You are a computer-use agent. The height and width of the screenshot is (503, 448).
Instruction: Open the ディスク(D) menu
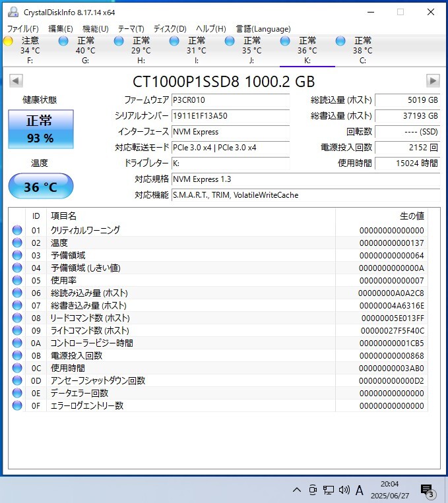170,29
